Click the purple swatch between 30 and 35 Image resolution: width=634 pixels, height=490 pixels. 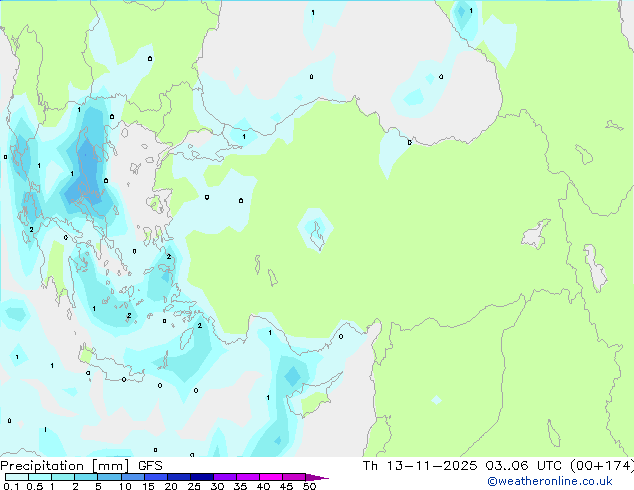224,477
